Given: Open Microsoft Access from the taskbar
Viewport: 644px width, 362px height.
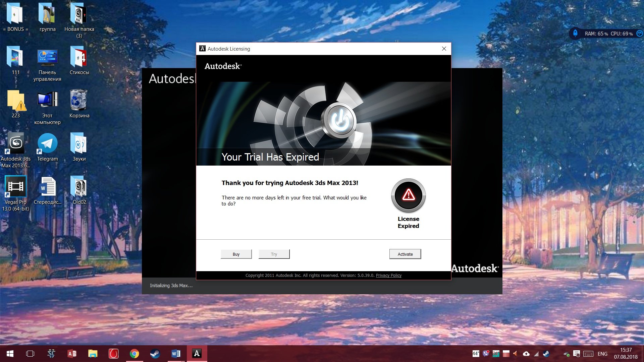Looking at the screenshot, I should [x=72, y=354].
